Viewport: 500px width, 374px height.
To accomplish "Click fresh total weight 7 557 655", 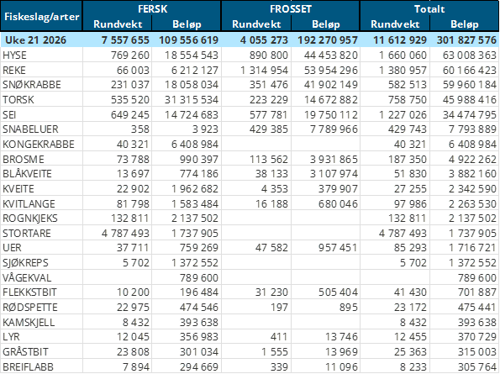I will tap(125, 40).
